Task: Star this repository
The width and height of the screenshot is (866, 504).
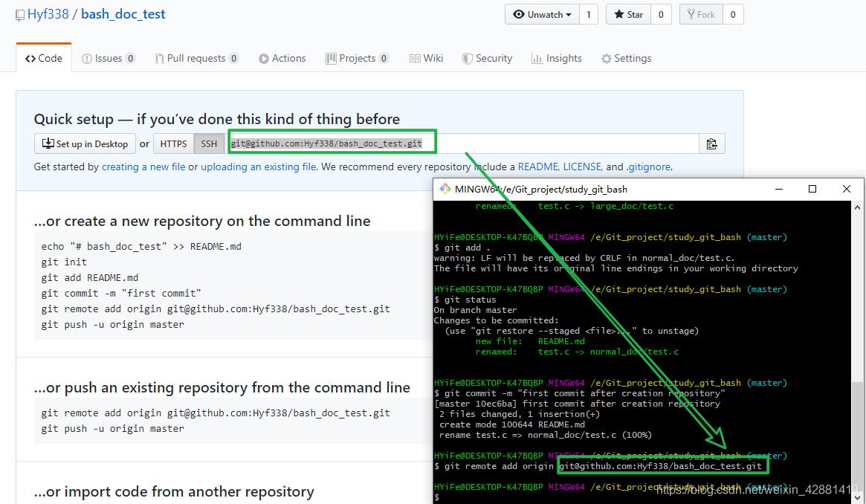Action: 629,14
